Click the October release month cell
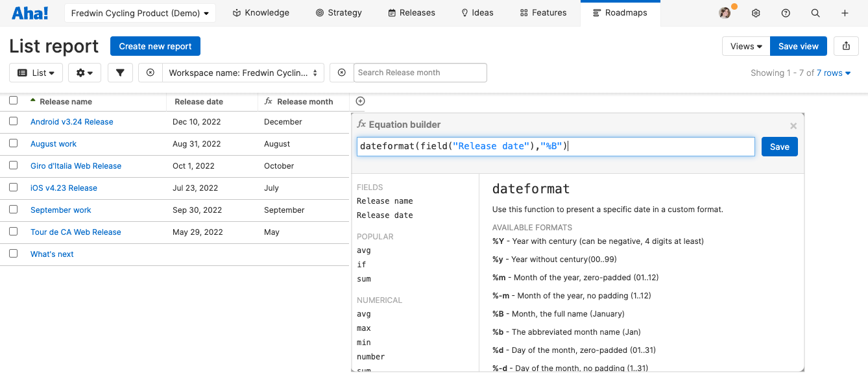The height and width of the screenshot is (386, 868). [279, 166]
